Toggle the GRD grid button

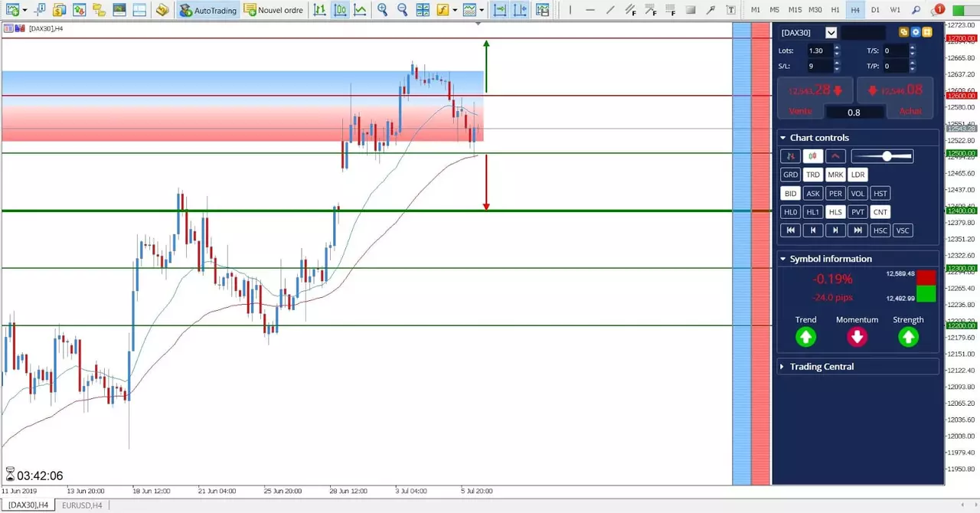[790, 175]
